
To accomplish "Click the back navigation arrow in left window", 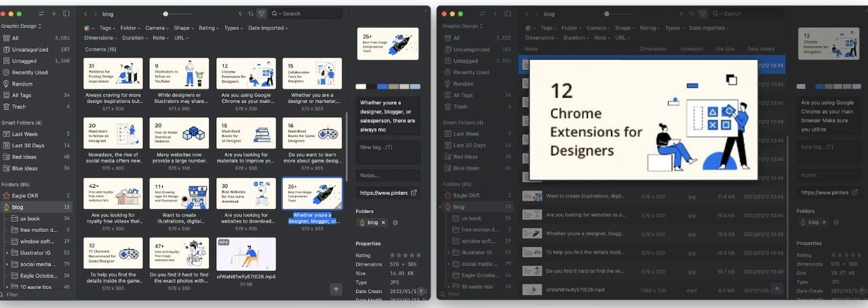I will (x=85, y=14).
